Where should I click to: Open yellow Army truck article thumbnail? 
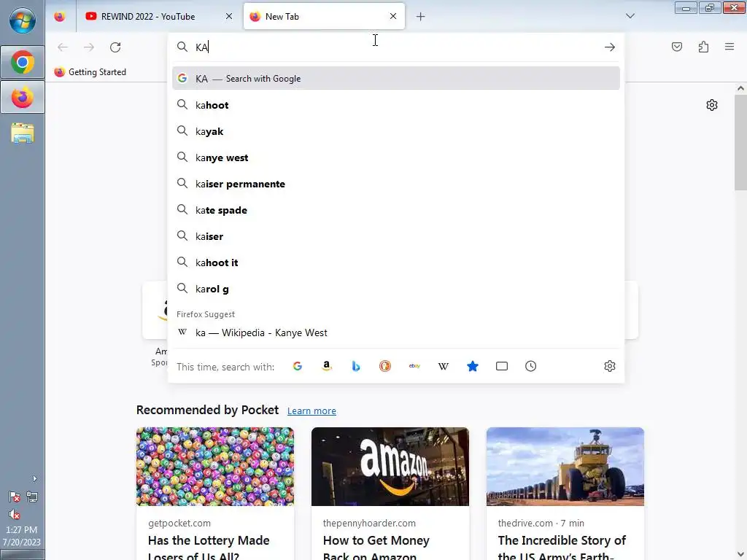coord(565,467)
